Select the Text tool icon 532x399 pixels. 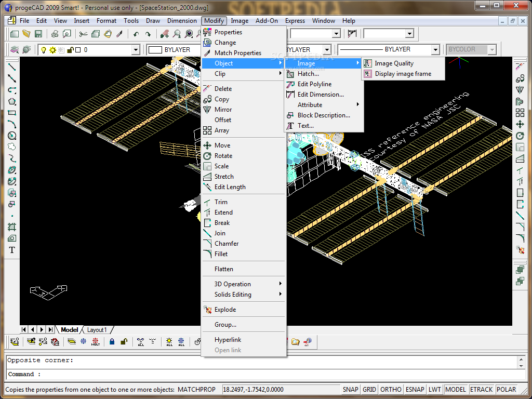[x=12, y=250]
